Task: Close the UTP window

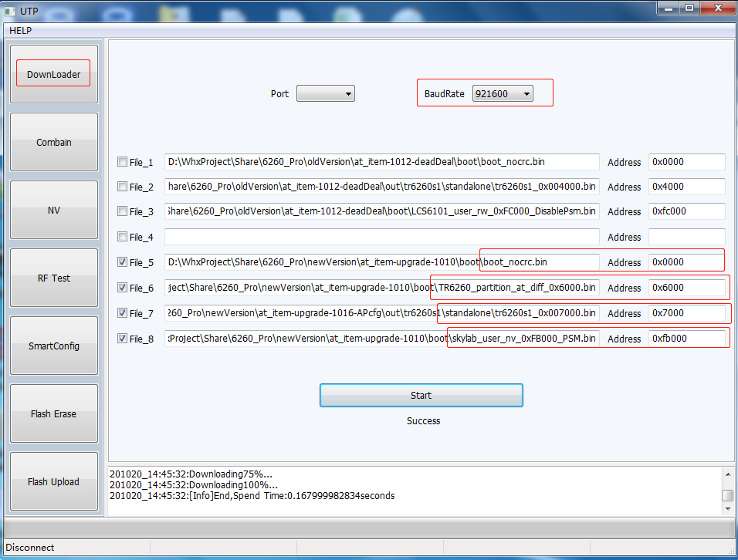Action: [718, 8]
